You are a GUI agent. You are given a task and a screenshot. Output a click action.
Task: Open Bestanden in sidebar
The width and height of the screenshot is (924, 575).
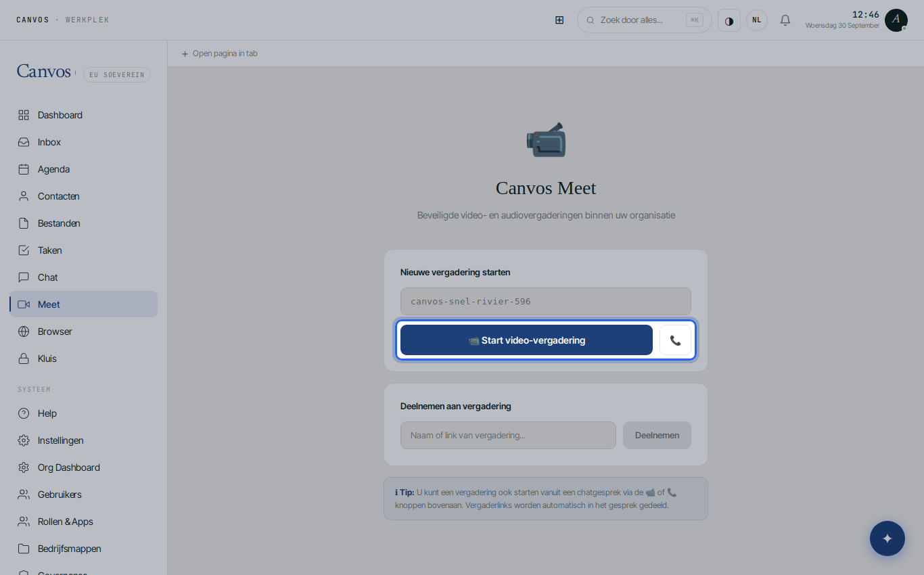pyautogui.click(x=83, y=223)
